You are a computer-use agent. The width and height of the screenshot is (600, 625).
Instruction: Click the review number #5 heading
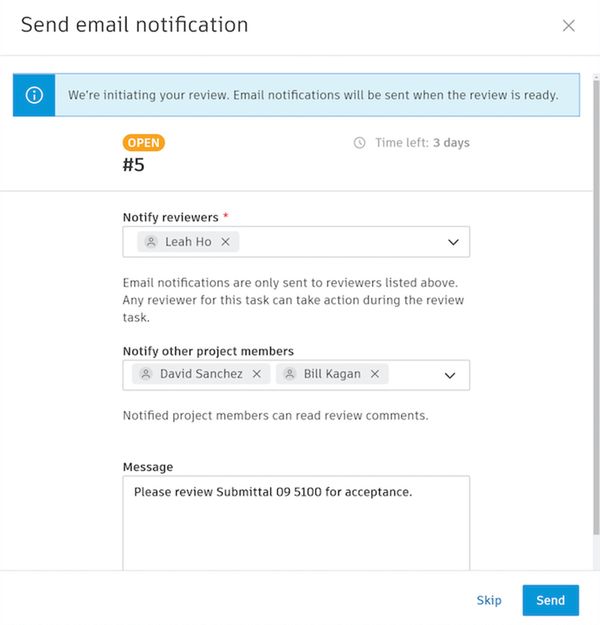tap(134, 166)
